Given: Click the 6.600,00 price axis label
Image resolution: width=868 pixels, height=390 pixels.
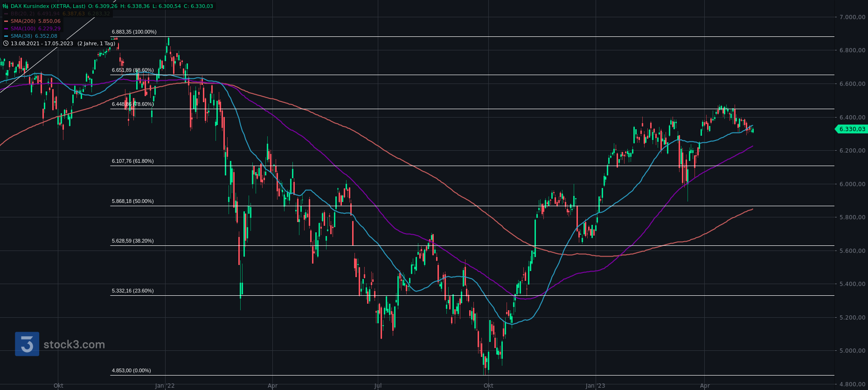Looking at the screenshot, I should [852, 84].
